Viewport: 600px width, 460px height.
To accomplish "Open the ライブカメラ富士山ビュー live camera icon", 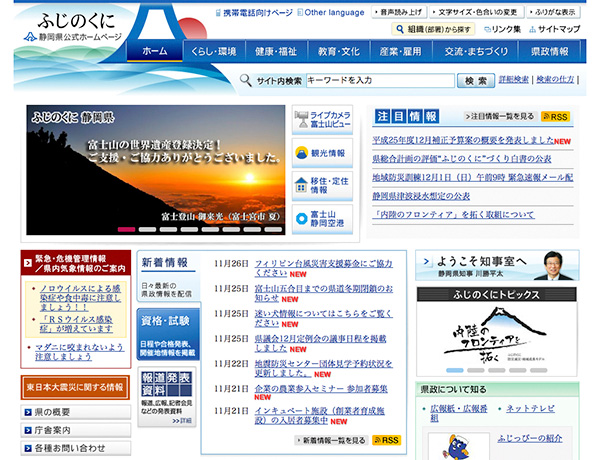I will (x=323, y=121).
